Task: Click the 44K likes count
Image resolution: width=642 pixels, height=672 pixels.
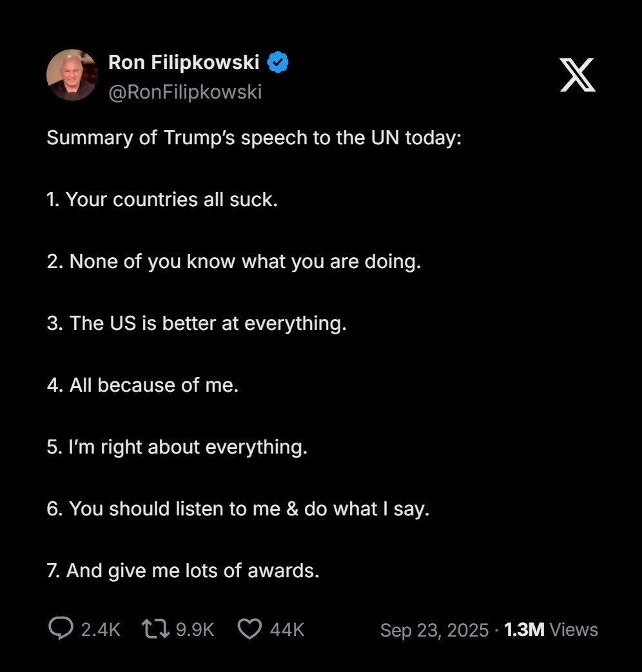Action: click(x=287, y=629)
